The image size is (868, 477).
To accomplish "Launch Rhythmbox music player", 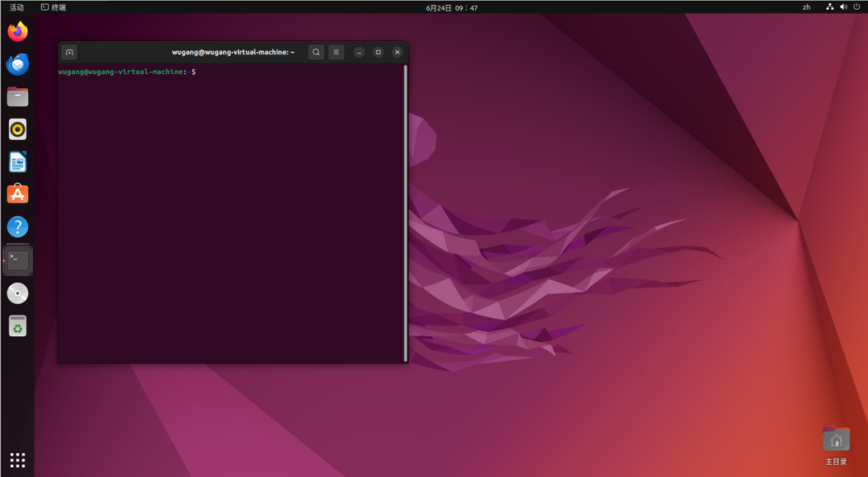I will click(18, 130).
